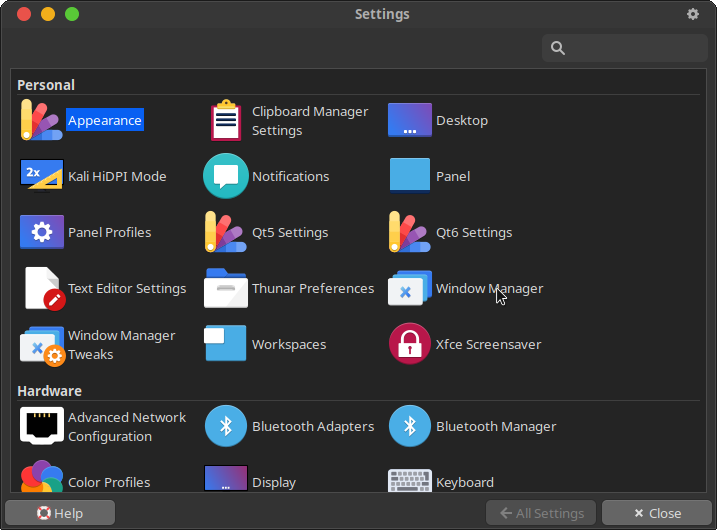The image size is (717, 530).
Task: Open the Appearance settings icon
Action: click(41, 120)
